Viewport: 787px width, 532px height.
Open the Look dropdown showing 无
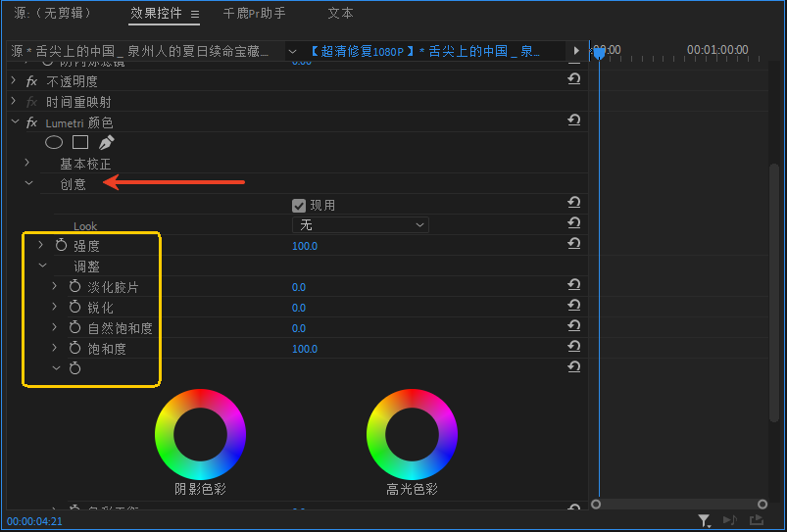[361, 224]
